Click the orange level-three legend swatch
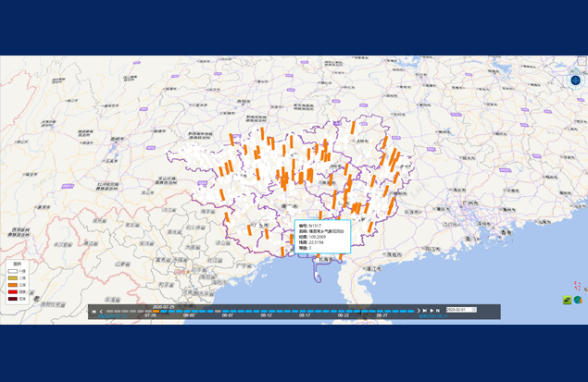 (x=13, y=284)
